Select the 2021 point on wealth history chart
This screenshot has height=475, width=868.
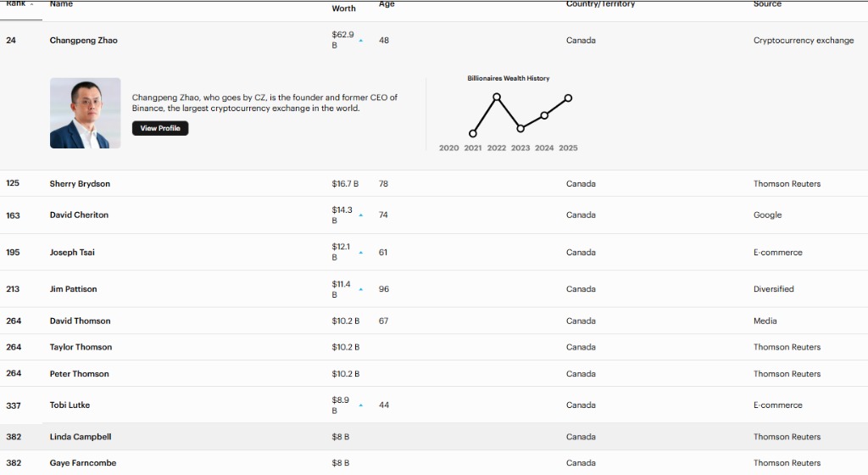[473, 133]
